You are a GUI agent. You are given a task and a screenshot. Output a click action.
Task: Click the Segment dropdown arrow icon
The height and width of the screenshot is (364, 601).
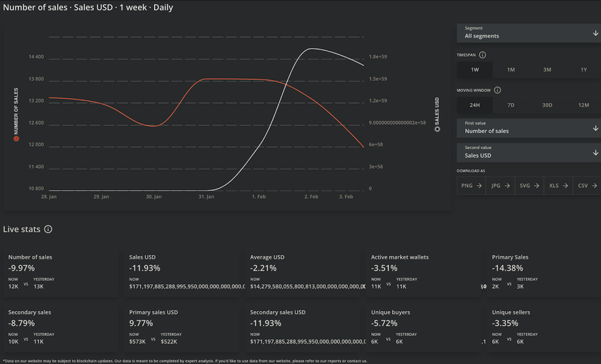(x=595, y=33)
